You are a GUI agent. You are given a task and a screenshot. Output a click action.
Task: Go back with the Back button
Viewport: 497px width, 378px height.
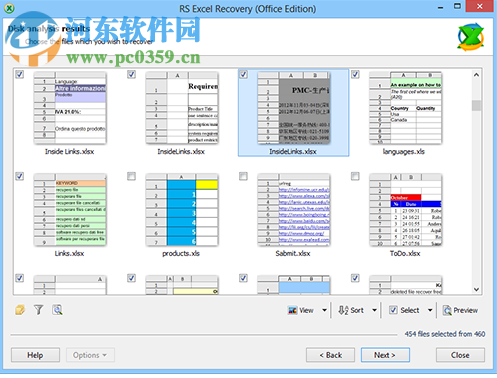[x=330, y=355]
